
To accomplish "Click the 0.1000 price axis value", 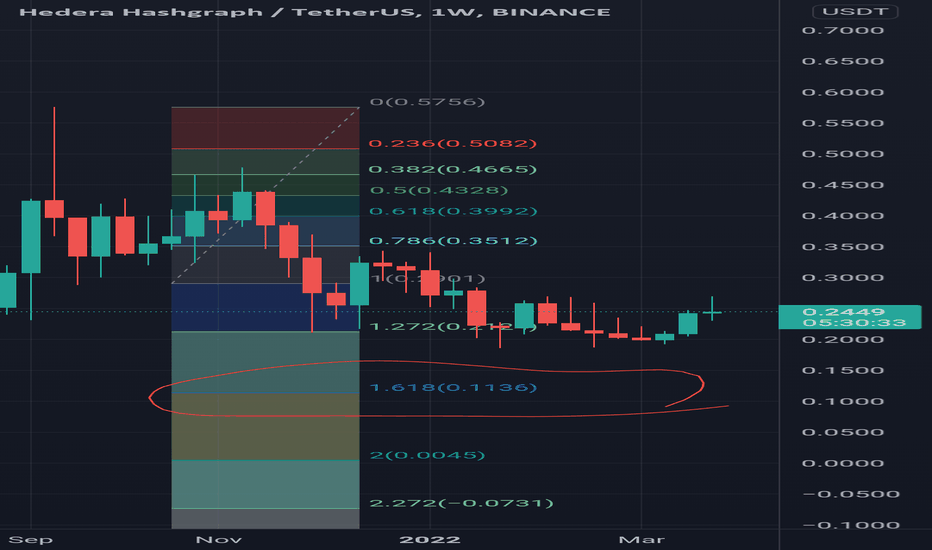I will [x=843, y=401].
